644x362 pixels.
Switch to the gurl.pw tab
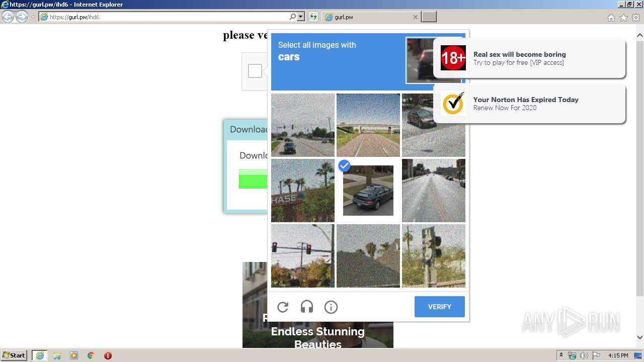point(370,17)
